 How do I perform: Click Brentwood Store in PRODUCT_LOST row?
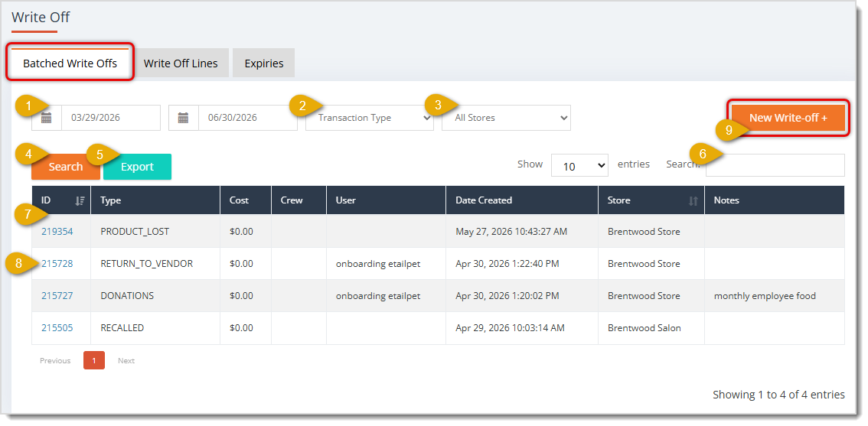tap(644, 231)
